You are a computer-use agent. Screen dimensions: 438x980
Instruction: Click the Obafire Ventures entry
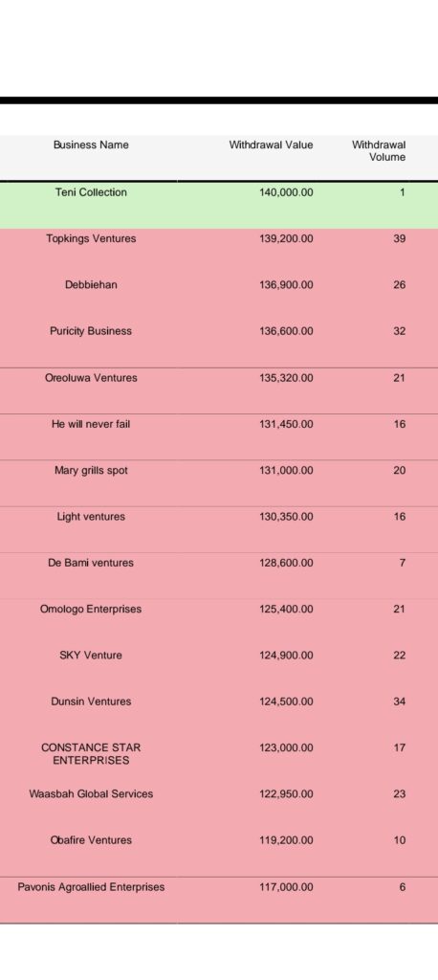pyautogui.click(x=91, y=840)
